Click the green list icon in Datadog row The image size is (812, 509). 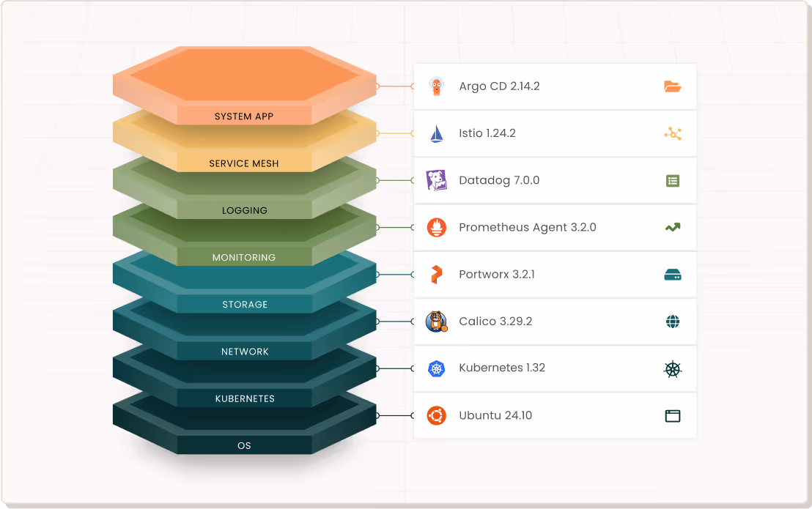pyautogui.click(x=673, y=180)
